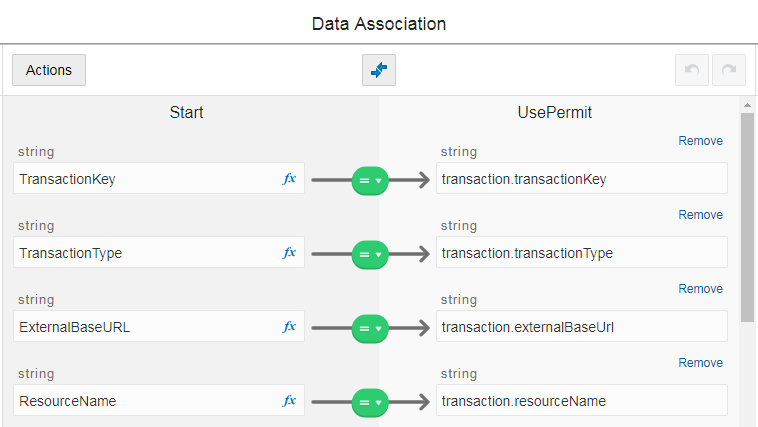Remove the resourceName mapping
This screenshot has width=758, height=427.
coord(700,363)
